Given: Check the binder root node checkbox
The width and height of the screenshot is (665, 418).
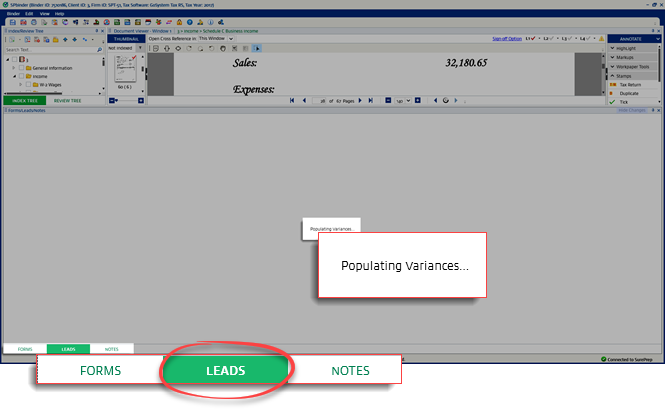Looking at the screenshot, I should [x=15, y=59].
